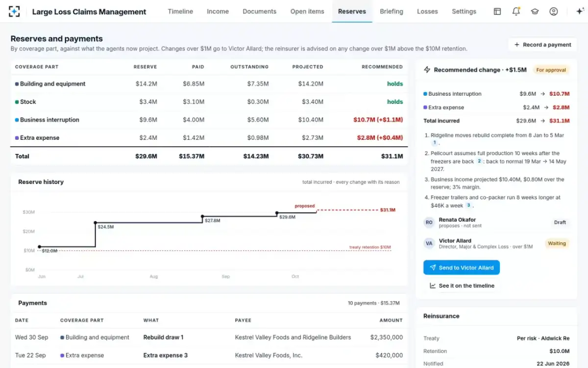
Task: Switch to the Income tab
Action: [218, 11]
